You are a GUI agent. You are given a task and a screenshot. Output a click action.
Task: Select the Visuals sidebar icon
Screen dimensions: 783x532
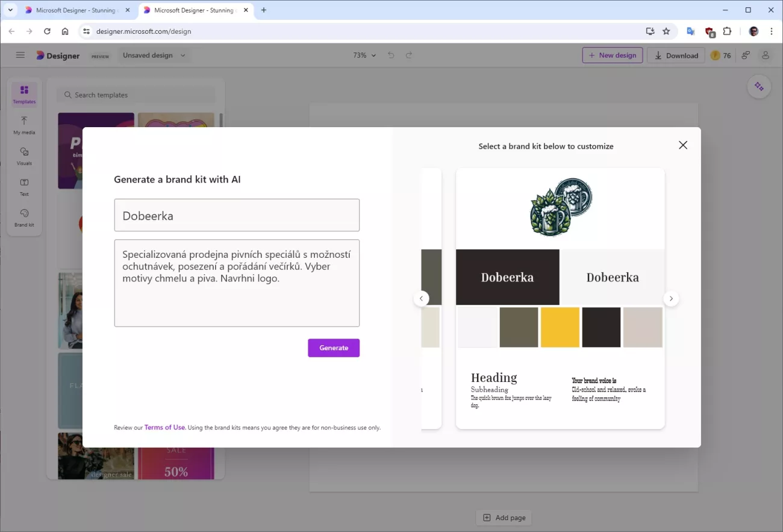point(24,155)
